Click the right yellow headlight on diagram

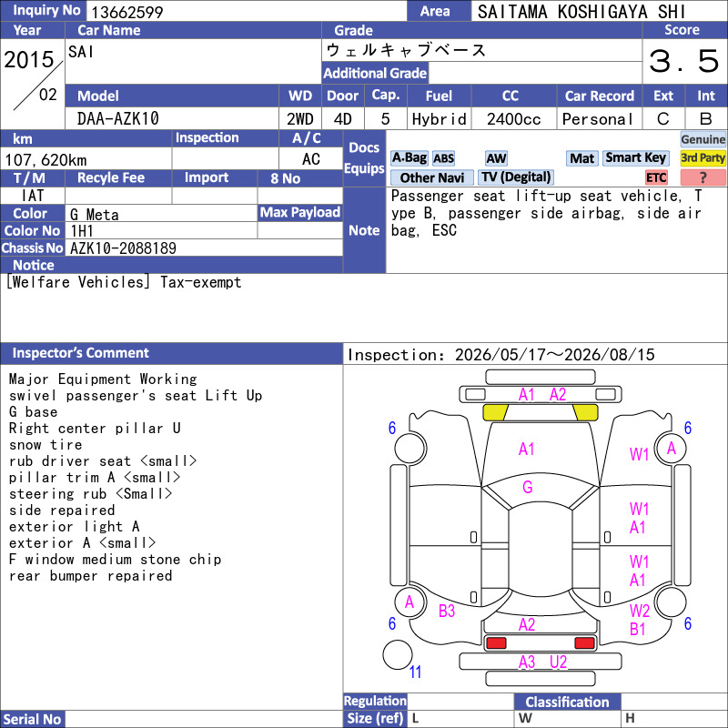tap(585, 412)
